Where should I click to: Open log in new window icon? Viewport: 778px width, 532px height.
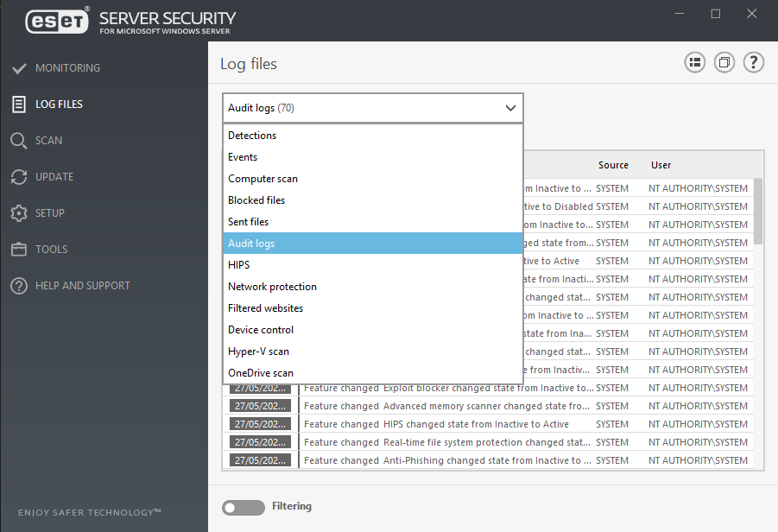tap(724, 62)
